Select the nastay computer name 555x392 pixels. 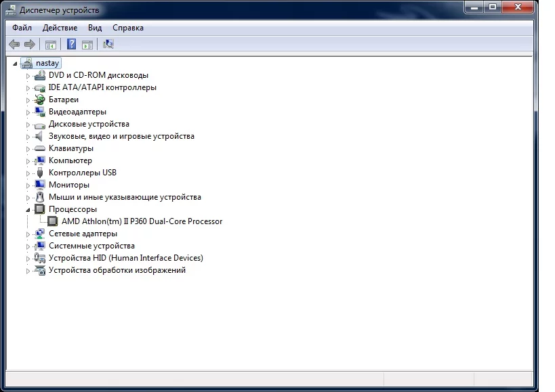point(47,63)
